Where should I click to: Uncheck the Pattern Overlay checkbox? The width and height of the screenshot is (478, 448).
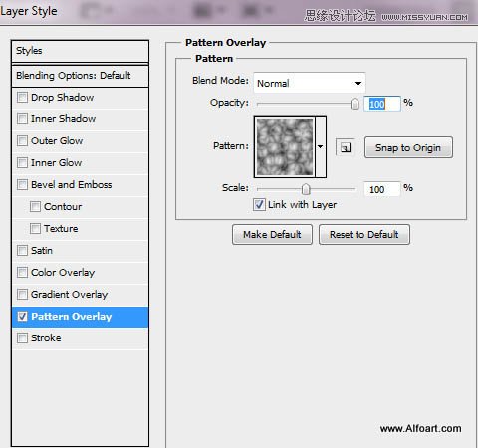click(x=22, y=317)
